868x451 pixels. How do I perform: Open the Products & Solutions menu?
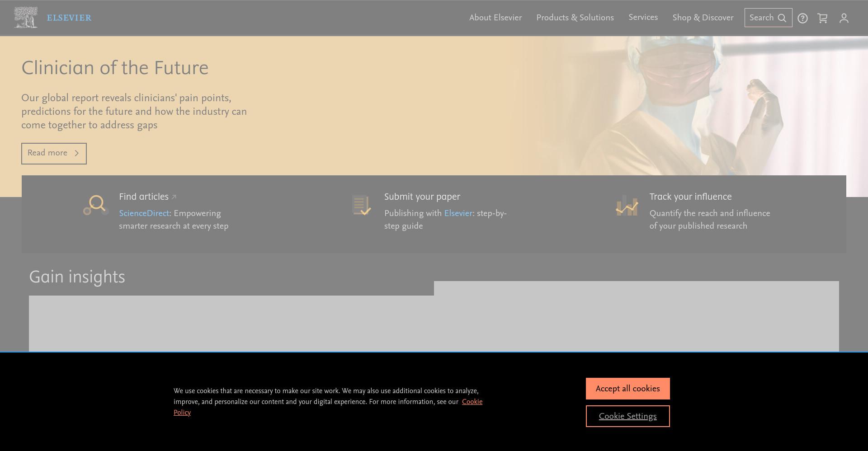click(x=575, y=18)
